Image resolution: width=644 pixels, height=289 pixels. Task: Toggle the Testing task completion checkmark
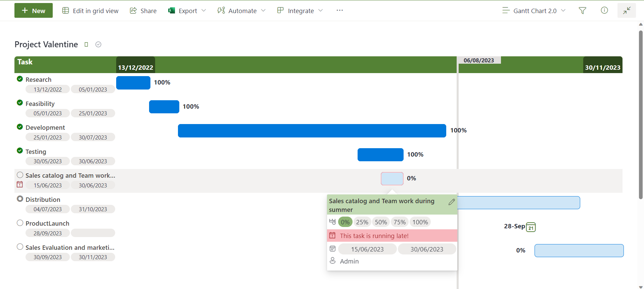(20, 151)
